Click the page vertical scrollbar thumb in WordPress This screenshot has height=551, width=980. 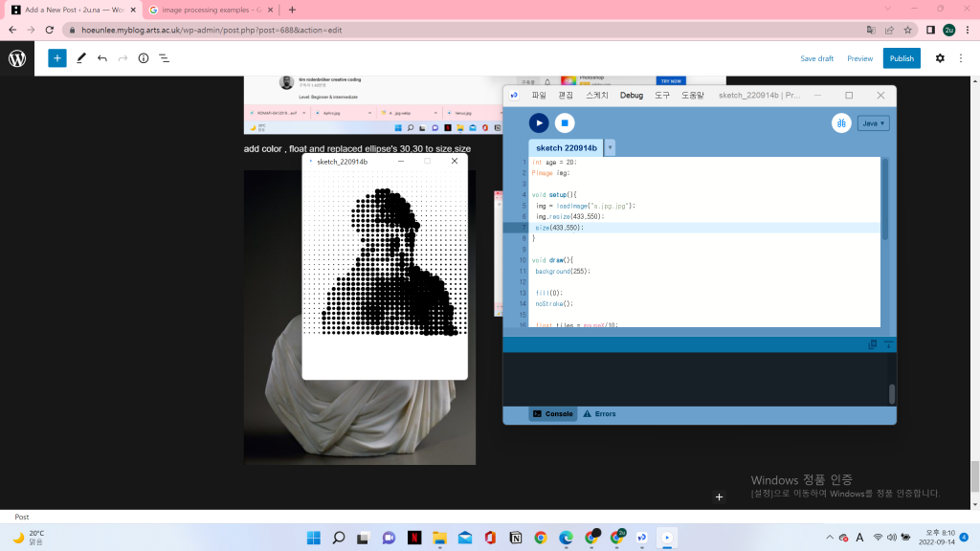(x=975, y=476)
